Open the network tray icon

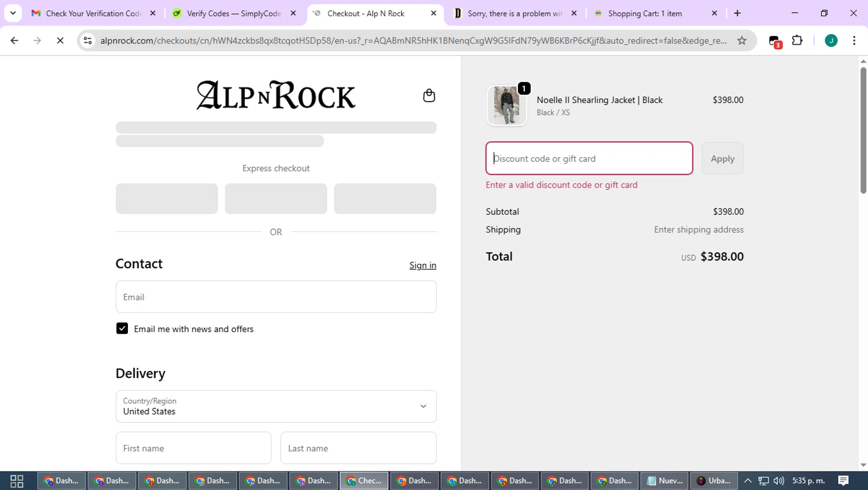pos(763,481)
